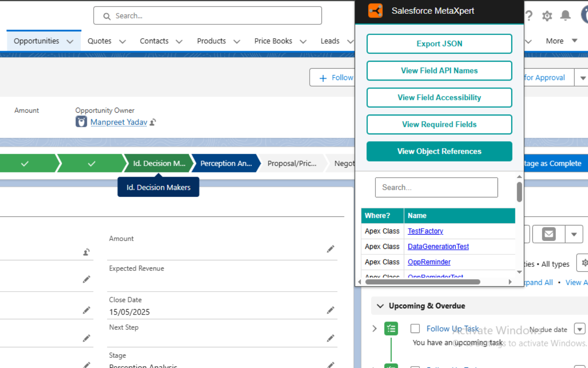Click the second completed checkmark stage
This screenshot has height=368, width=588.
click(x=91, y=163)
